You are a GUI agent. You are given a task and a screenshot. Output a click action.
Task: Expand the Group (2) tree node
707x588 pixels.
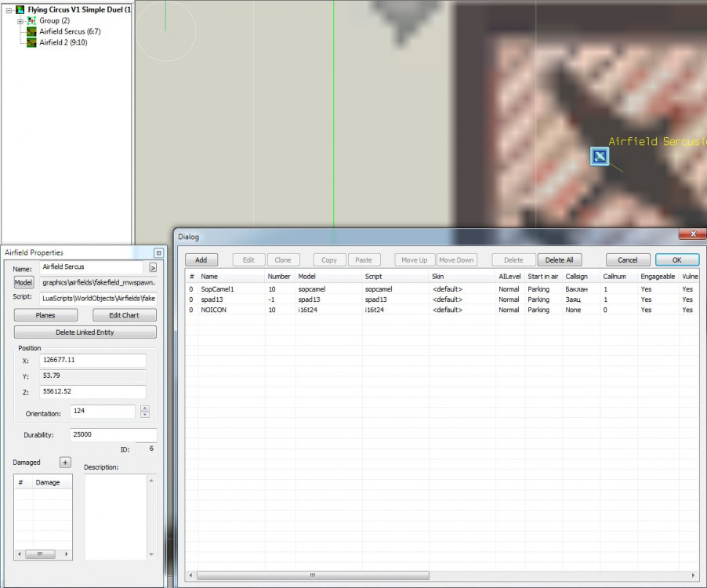20,21
